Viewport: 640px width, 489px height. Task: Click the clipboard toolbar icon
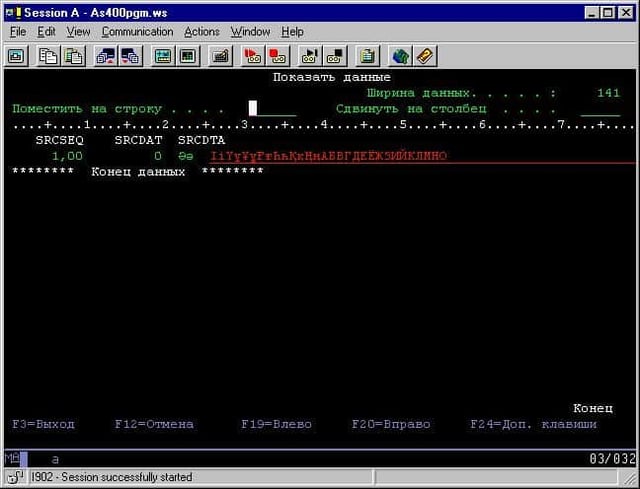click(367, 56)
